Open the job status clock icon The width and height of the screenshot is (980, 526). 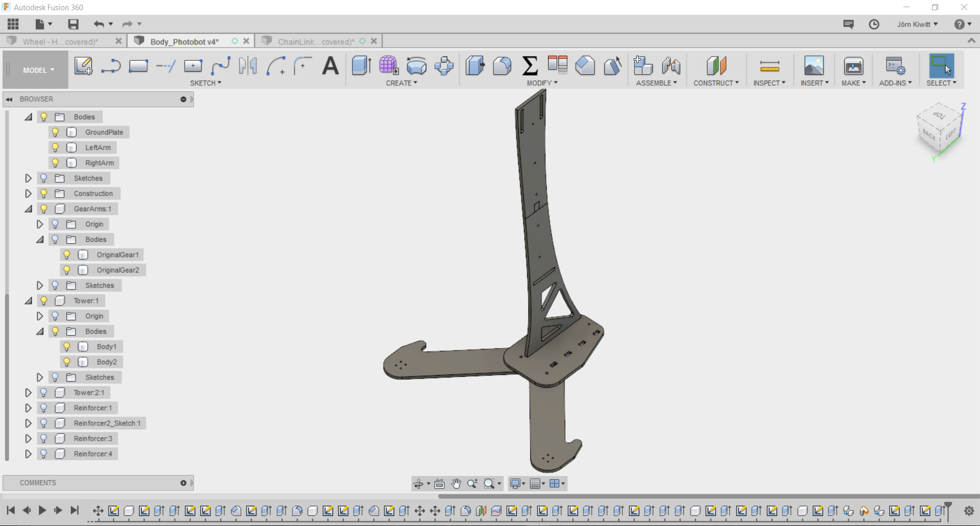coord(874,24)
